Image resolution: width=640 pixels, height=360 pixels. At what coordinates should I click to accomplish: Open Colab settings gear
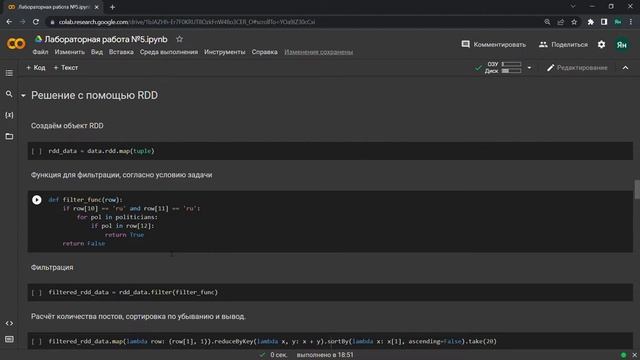601,44
